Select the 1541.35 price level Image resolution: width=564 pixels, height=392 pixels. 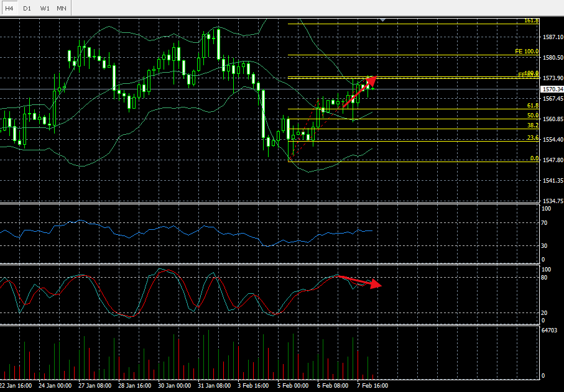(x=553, y=180)
